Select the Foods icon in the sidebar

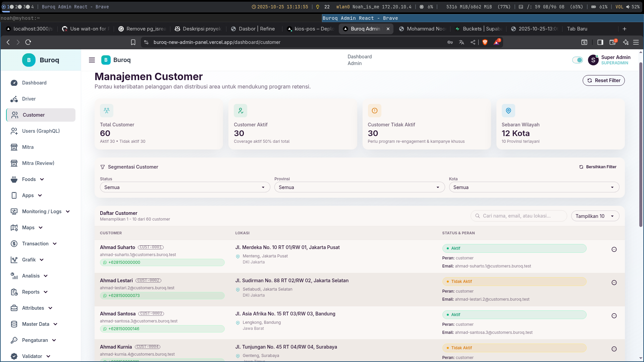click(x=14, y=179)
